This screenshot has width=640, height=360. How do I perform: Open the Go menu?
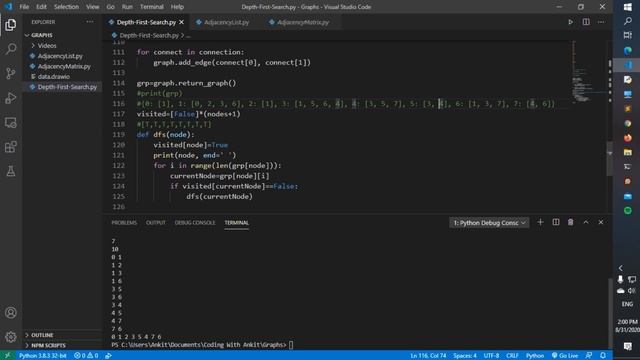click(x=110, y=7)
